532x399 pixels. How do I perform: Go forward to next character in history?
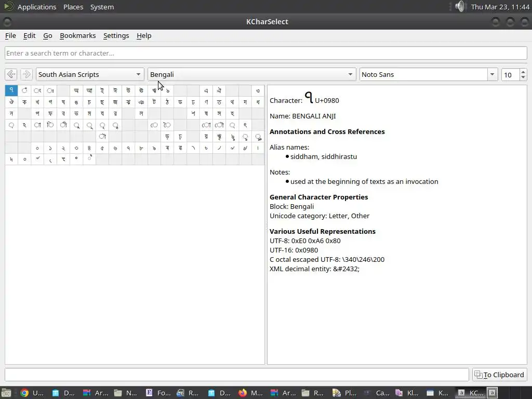point(26,74)
